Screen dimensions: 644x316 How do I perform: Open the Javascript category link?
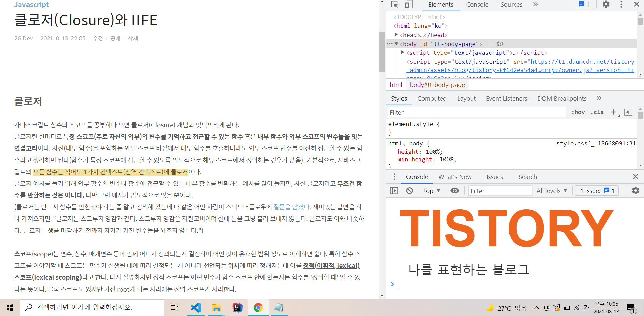point(32,4)
